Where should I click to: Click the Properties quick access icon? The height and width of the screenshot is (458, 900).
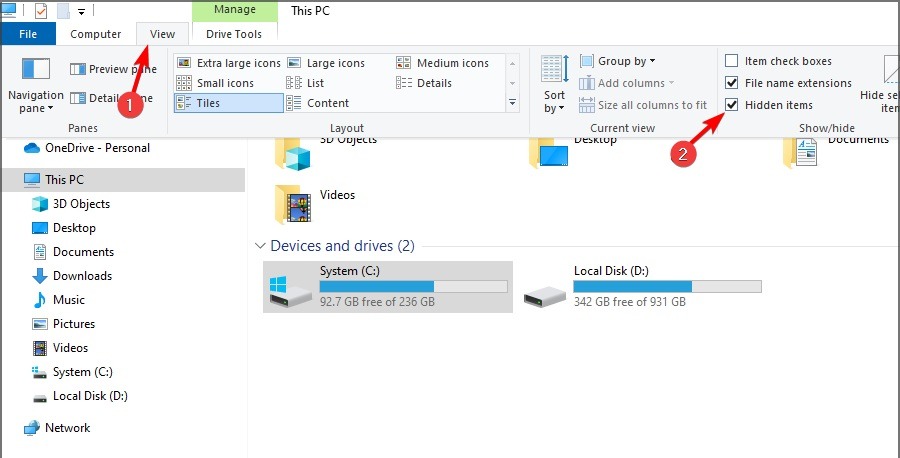(41, 10)
